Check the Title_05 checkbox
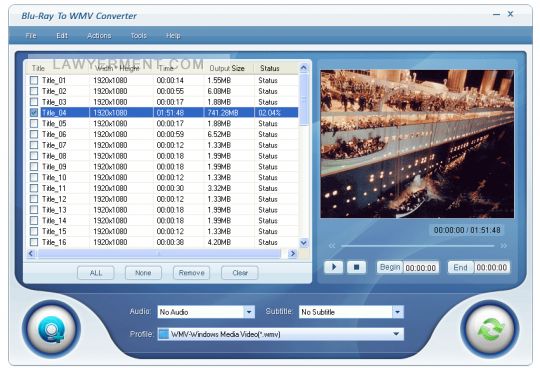 tap(34, 123)
